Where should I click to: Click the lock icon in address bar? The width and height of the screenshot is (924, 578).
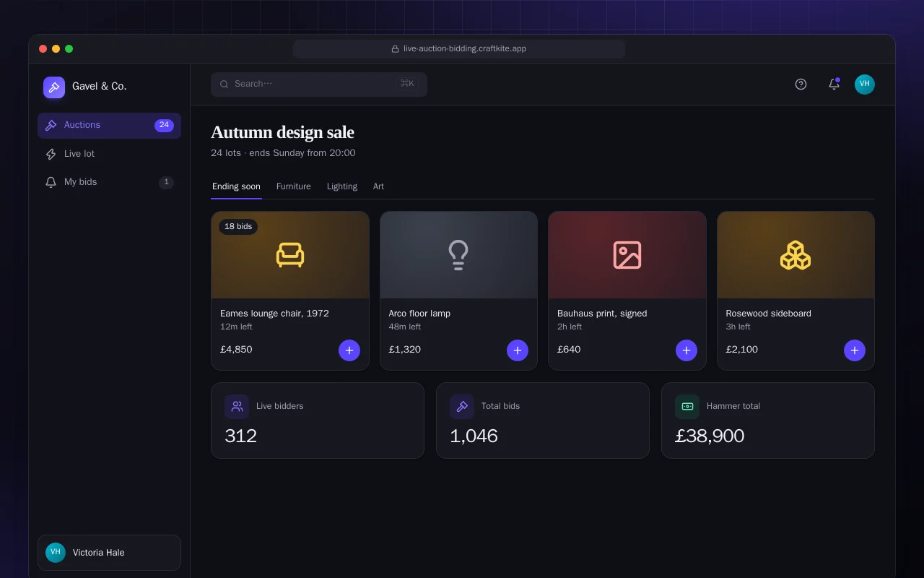[x=395, y=49]
